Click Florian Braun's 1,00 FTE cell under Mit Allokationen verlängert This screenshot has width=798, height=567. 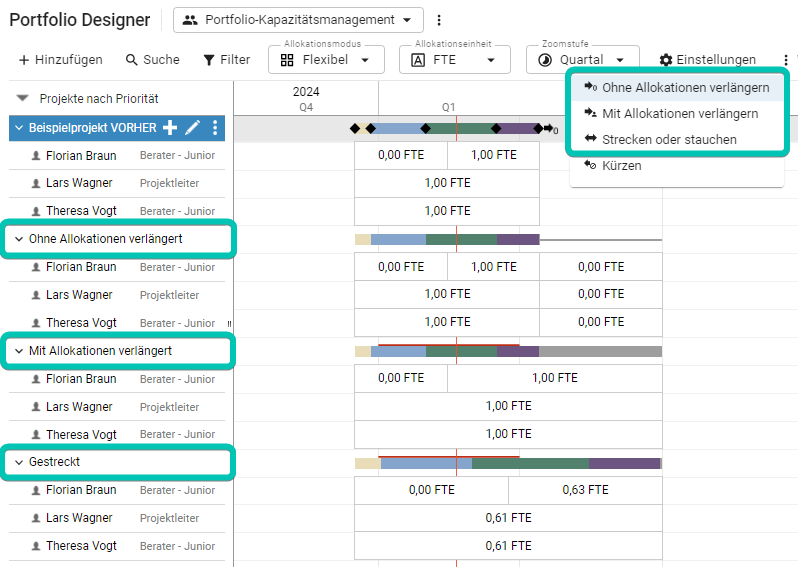(x=555, y=378)
